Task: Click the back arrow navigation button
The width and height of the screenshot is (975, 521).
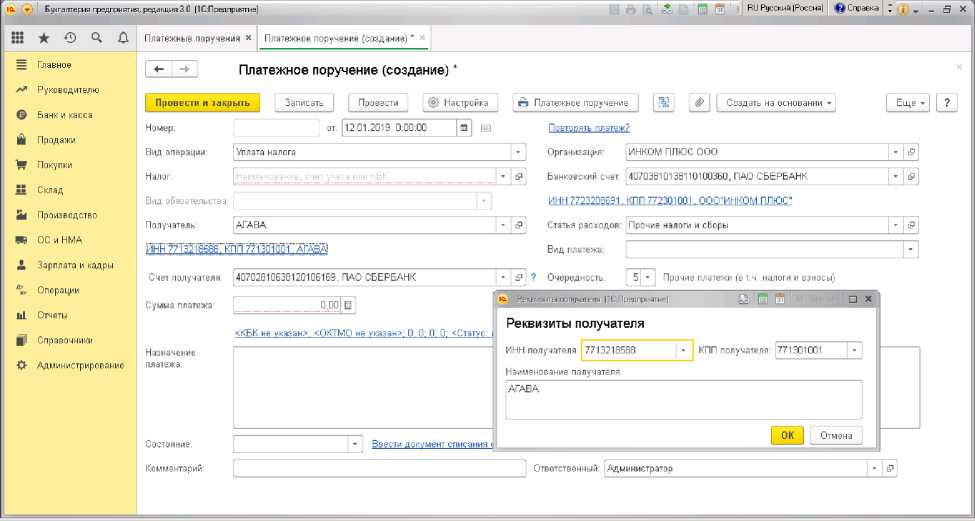Action: pos(159,69)
